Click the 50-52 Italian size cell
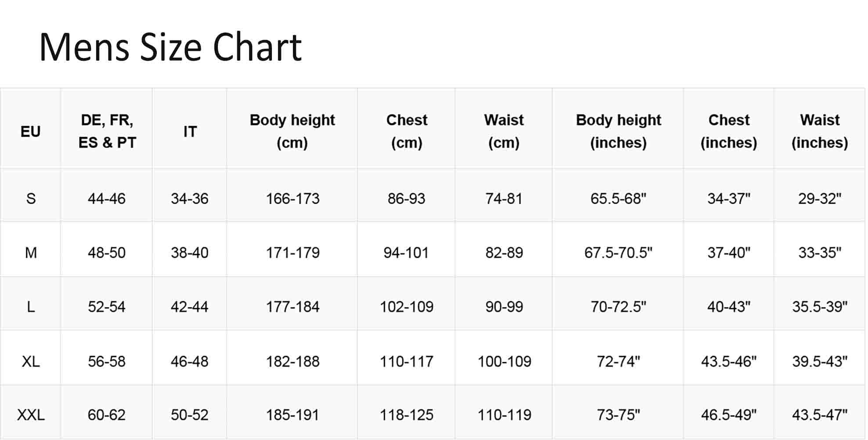868x440 pixels. pos(190,415)
